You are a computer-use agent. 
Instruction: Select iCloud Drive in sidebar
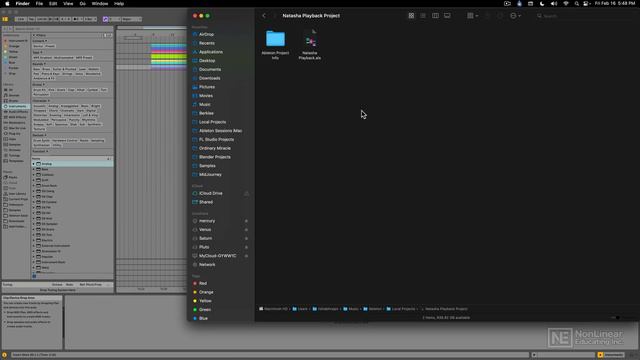[x=211, y=193]
